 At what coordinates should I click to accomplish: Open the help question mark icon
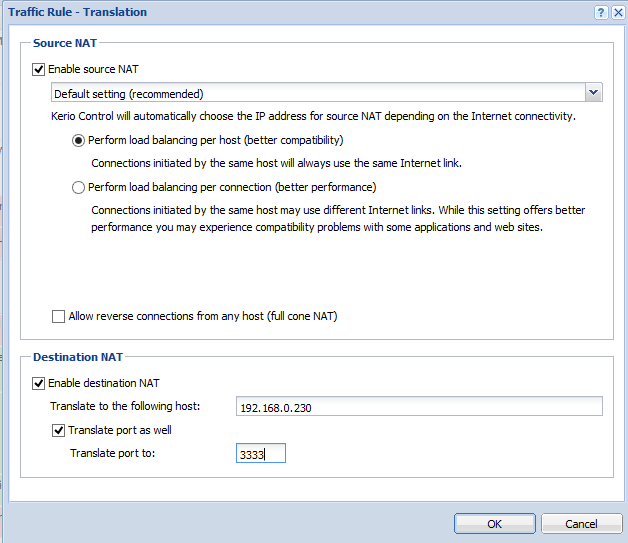(601, 12)
